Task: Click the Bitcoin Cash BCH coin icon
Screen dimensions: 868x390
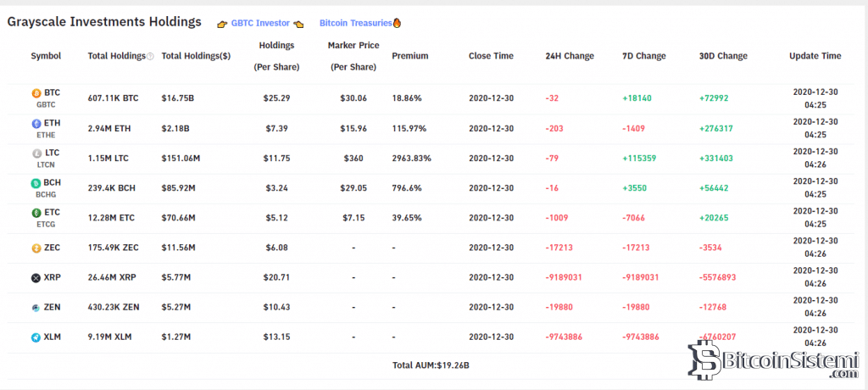Action: (36, 182)
